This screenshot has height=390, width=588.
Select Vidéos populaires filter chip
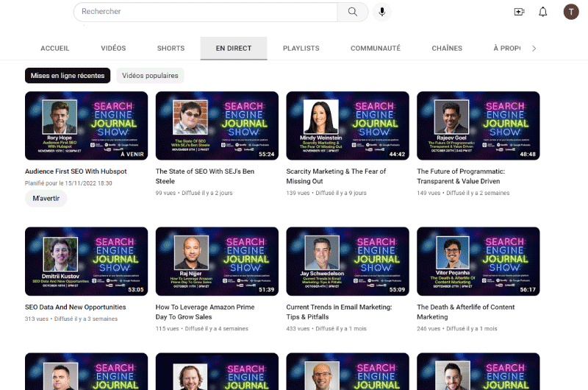pos(150,76)
